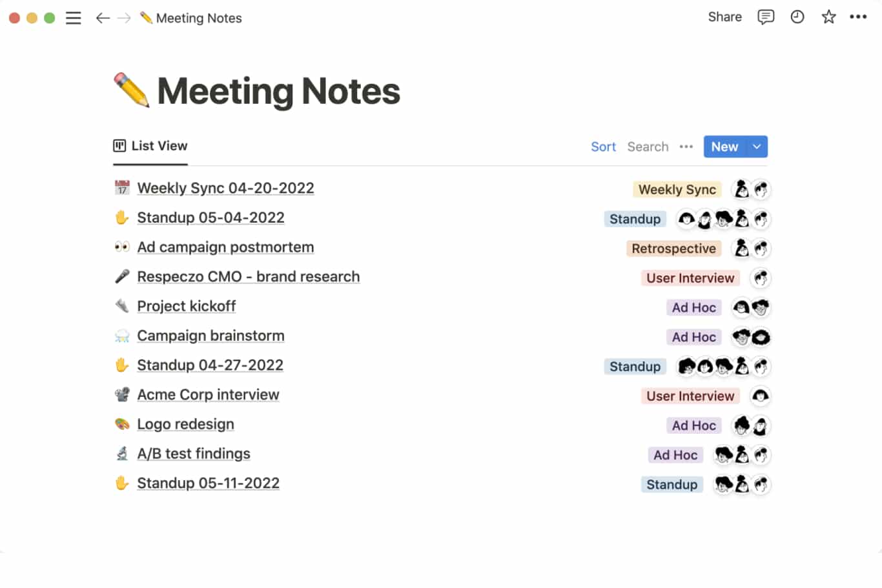Open the Ad campaign postmortem page
This screenshot has height=588, width=882.
click(225, 247)
